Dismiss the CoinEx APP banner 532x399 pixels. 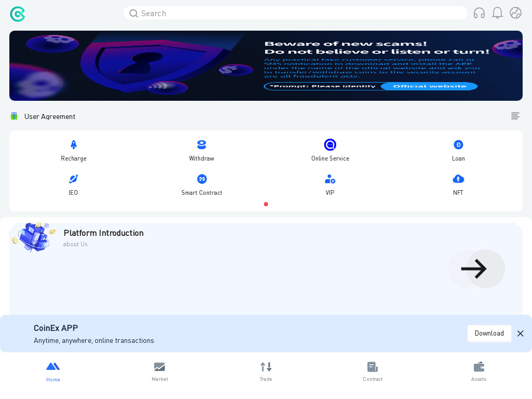point(520,334)
